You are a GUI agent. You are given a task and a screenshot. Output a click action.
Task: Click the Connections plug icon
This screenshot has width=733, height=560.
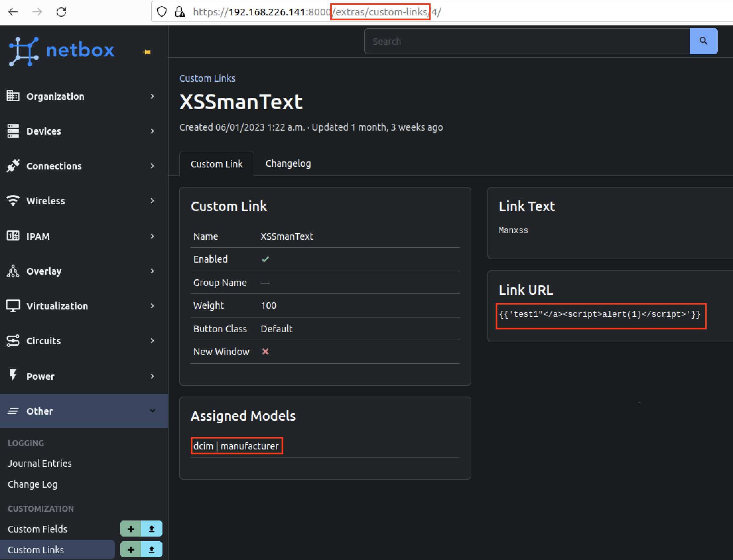[13, 165]
